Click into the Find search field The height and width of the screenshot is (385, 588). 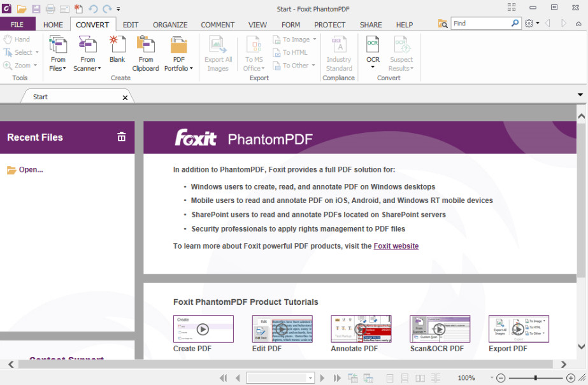(x=481, y=23)
